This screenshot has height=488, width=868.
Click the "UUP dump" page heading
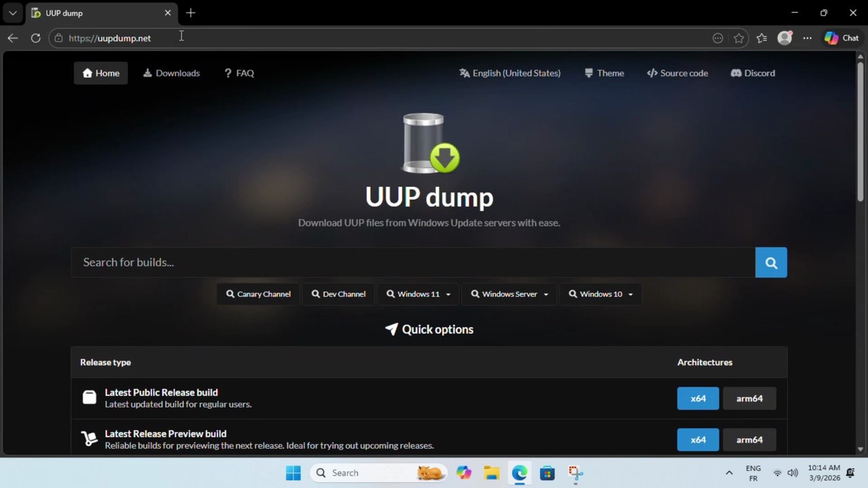pyautogui.click(x=429, y=197)
